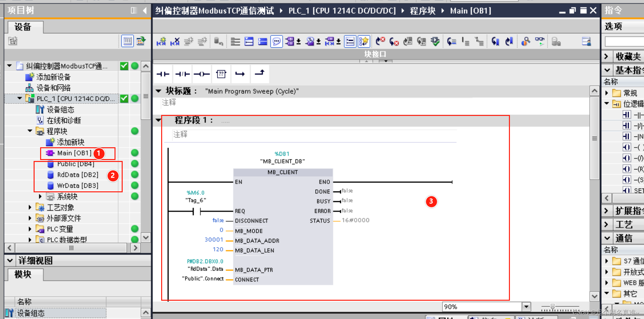Collapse the 块标题 section triangle
The image size is (644, 319).
159,91
